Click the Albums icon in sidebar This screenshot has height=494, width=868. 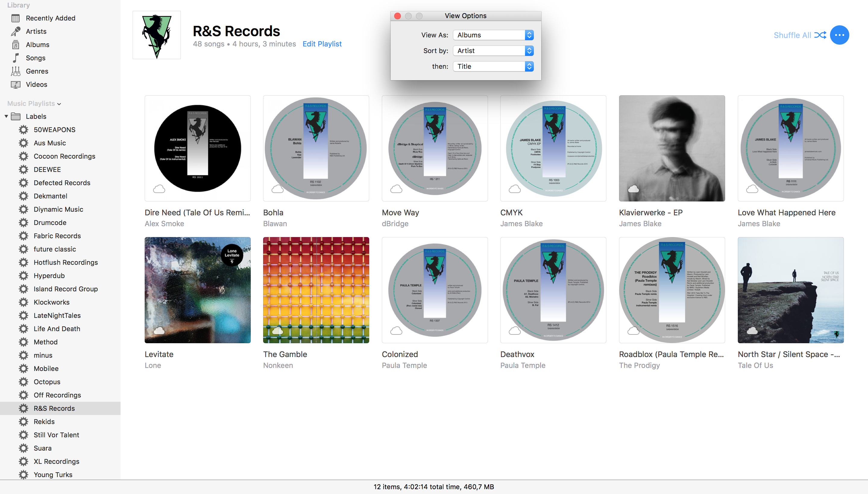(16, 44)
